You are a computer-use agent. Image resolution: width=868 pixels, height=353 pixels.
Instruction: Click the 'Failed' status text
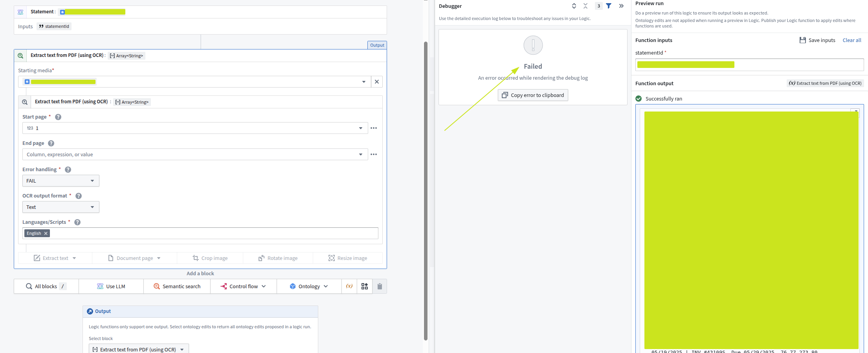[x=533, y=66]
